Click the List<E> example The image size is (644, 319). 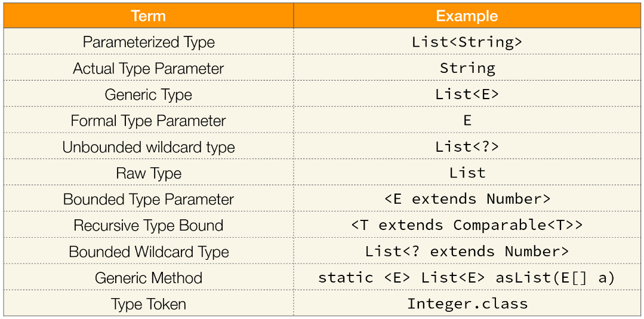[467, 94]
